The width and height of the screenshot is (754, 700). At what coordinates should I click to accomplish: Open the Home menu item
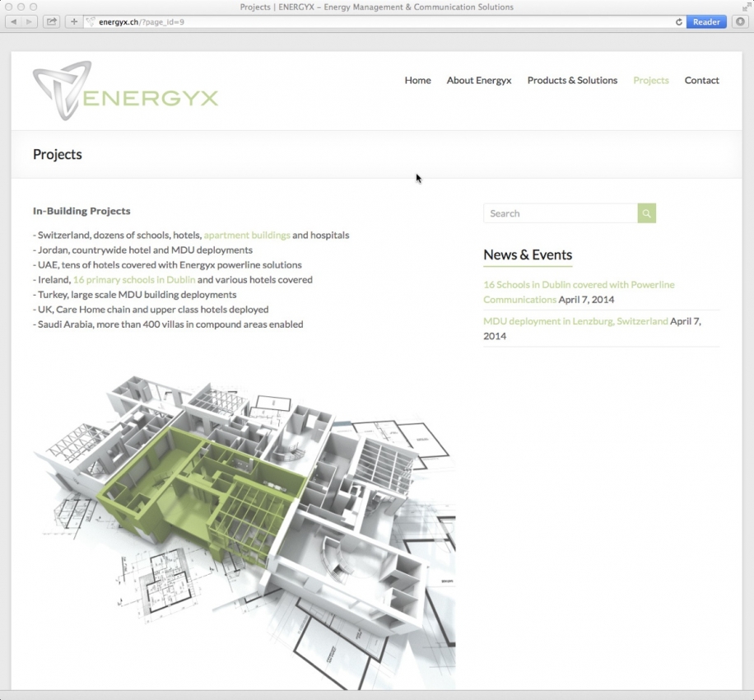pyautogui.click(x=417, y=81)
